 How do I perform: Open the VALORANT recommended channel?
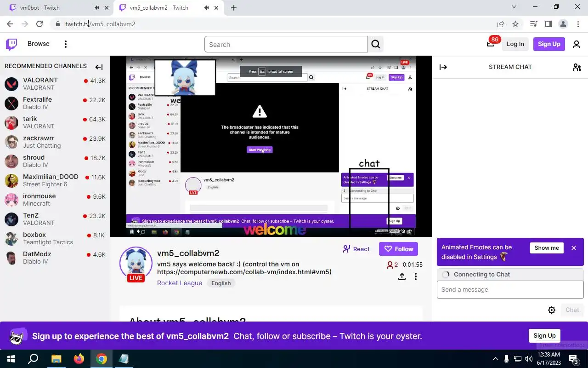click(55, 84)
